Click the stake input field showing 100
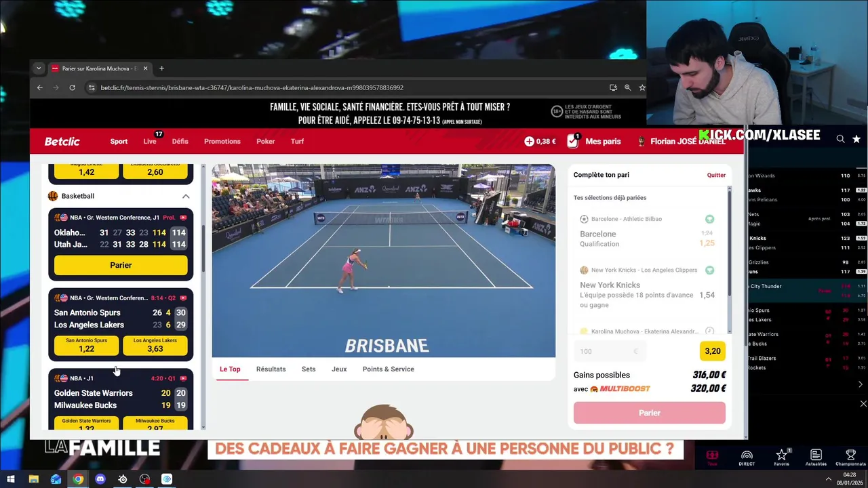 coord(610,351)
